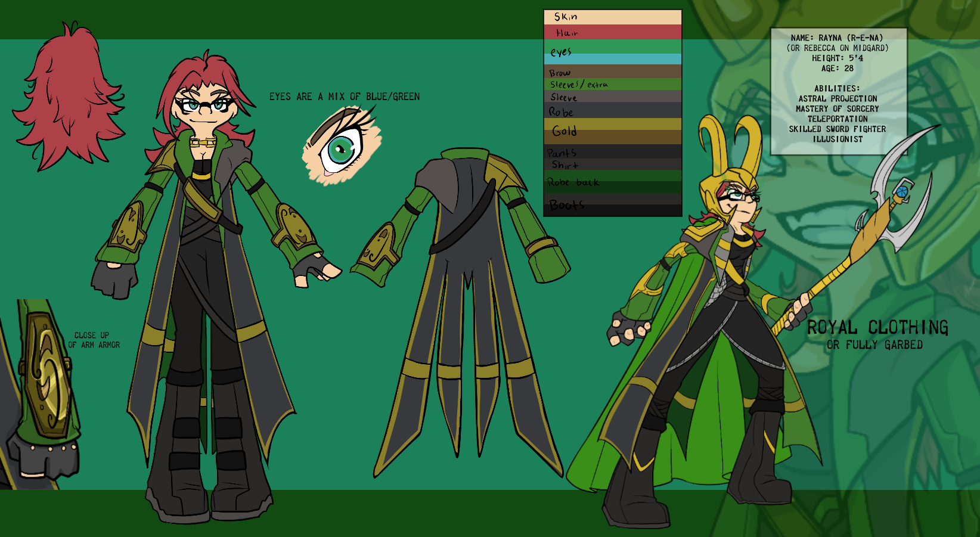Select the red Hair color swatch

tap(613, 32)
